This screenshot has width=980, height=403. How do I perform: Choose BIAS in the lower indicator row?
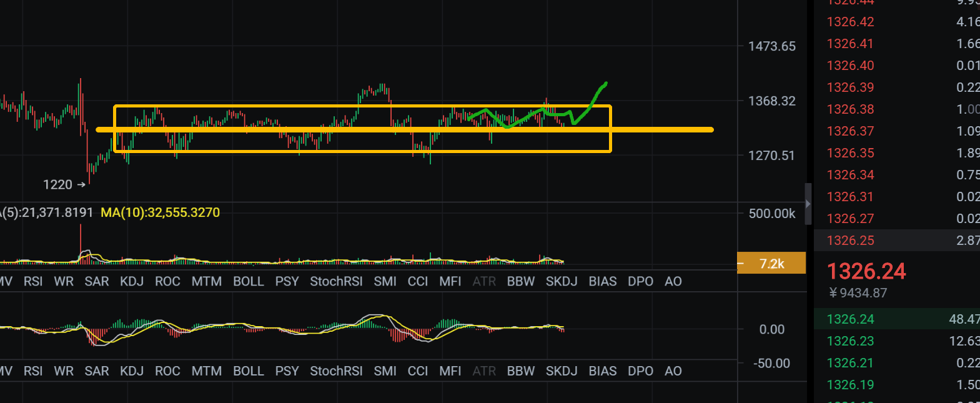[x=603, y=371]
